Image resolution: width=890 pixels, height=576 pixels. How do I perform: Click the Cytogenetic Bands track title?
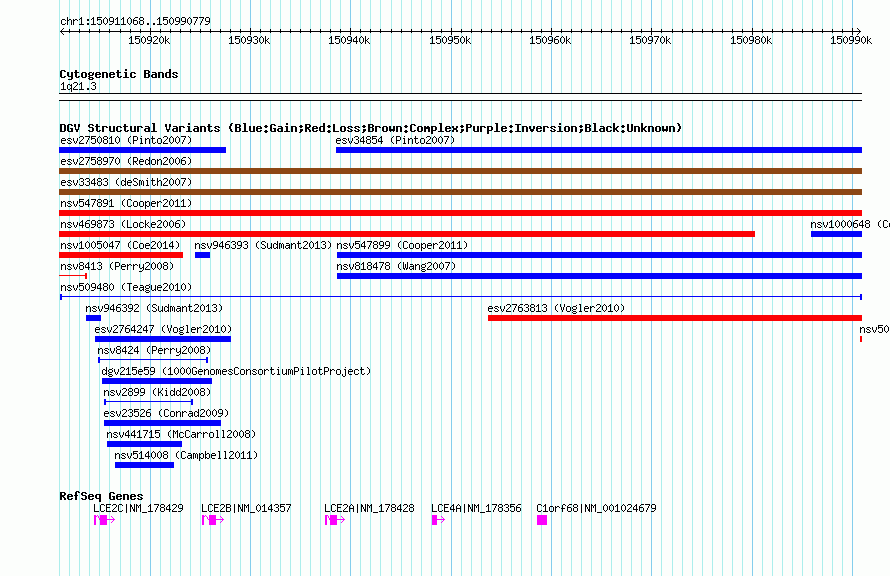tap(119, 74)
